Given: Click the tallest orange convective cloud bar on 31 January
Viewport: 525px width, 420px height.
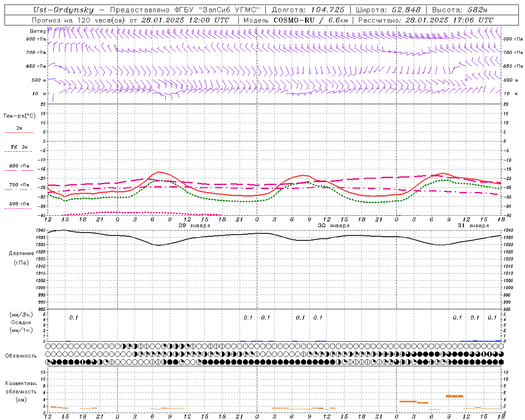Looking at the screenshot, I should [454, 396].
